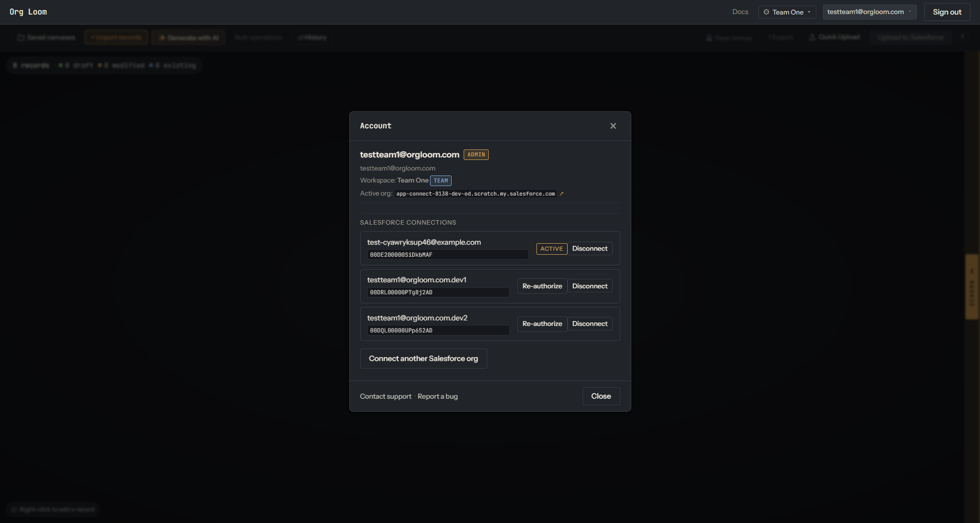The height and width of the screenshot is (523, 980).
Task: Open the Docs link
Action: click(x=740, y=12)
